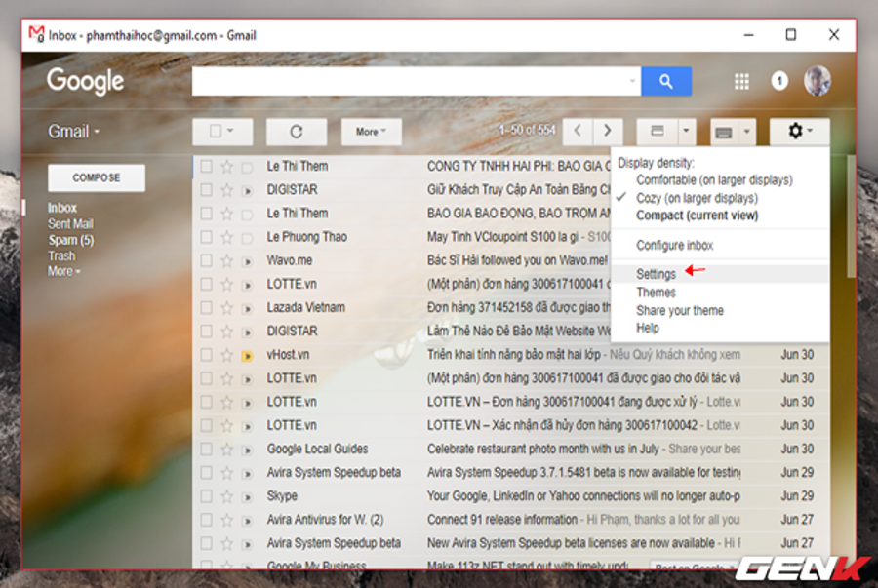Select the Skype email checkbox
Screen dimensions: 878x588
[x=206, y=495]
